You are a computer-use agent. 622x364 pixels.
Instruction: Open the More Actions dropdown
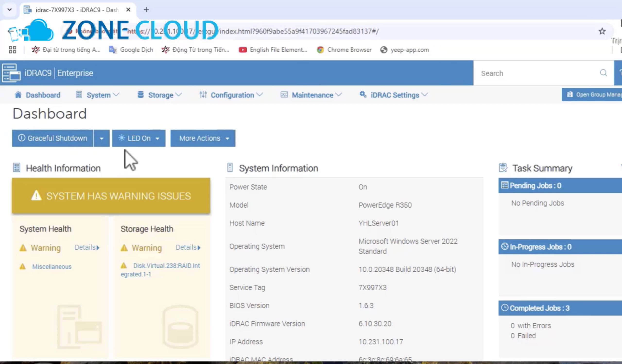point(203,138)
